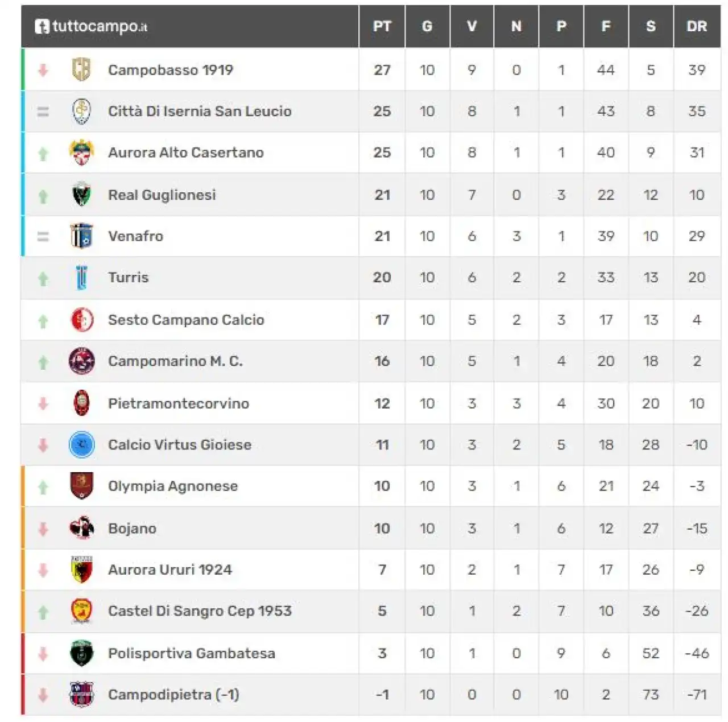Click the Aurora Alto Casertano team badge
Viewport: 728px width, 722px height.
[x=81, y=152]
